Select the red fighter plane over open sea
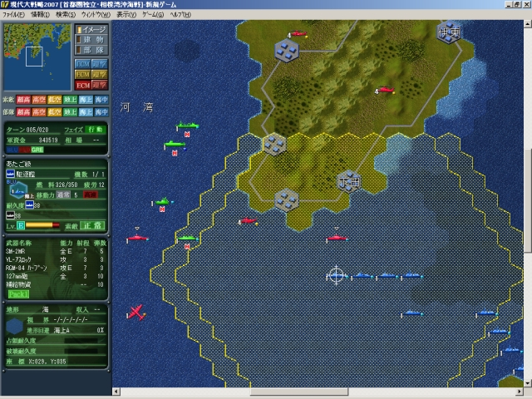The width and height of the screenshot is (532, 399). [x=136, y=313]
